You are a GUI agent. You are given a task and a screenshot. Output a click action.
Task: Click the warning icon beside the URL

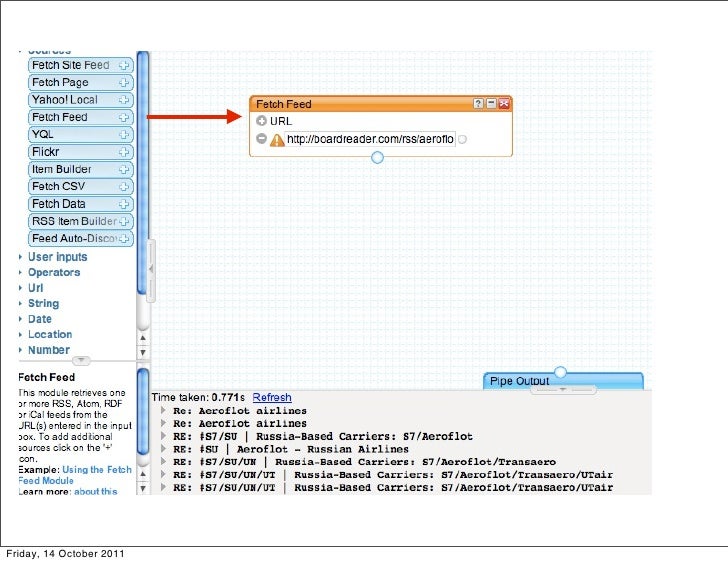click(x=277, y=140)
